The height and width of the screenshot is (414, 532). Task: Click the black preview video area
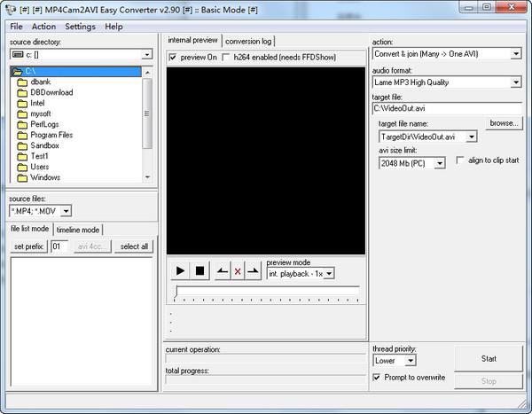click(266, 160)
